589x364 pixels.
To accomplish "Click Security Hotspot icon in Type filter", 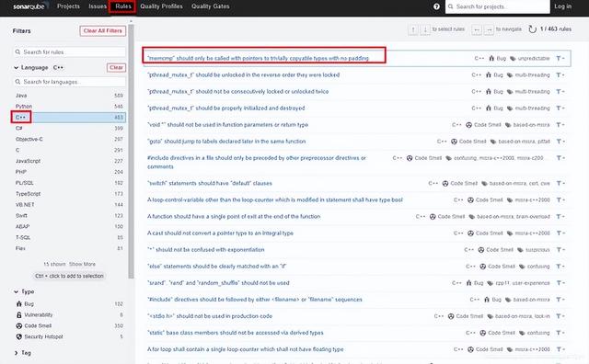I will tap(18, 336).
